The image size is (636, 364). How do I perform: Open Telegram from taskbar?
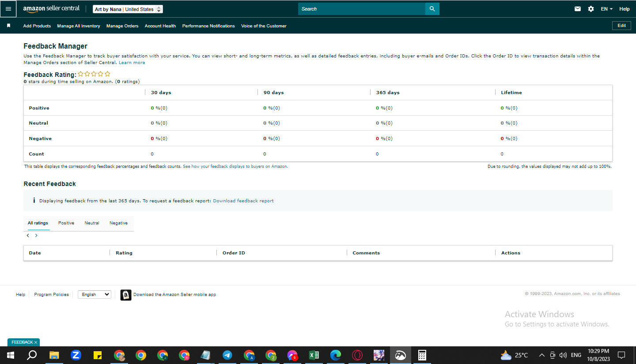coord(227,355)
